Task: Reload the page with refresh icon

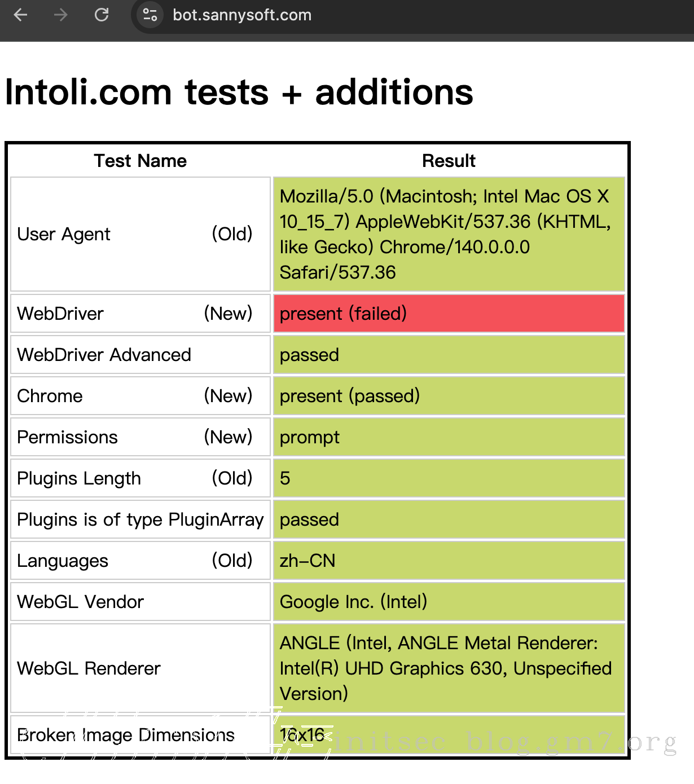Action: (x=102, y=15)
